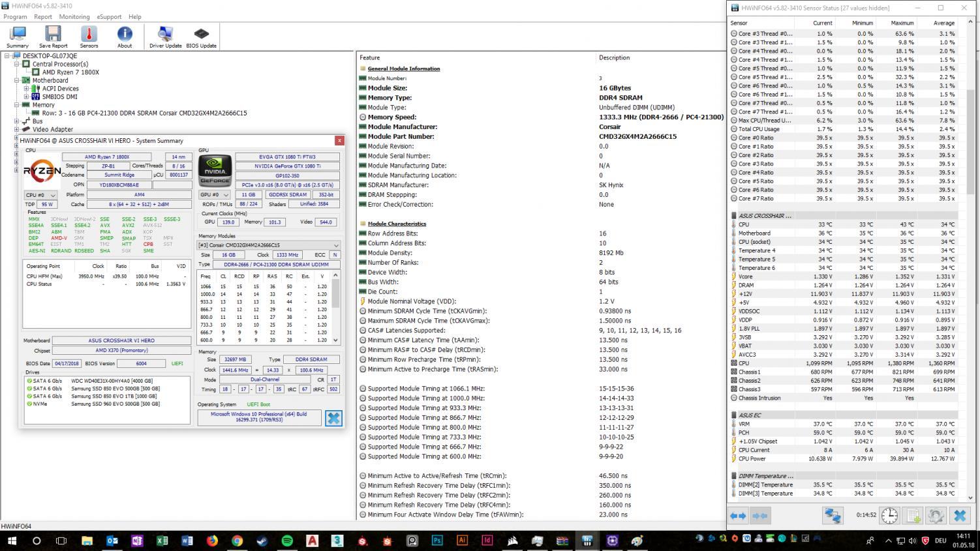Viewport: 980px width, 551px height.
Task: Click the Ryzen logo in System Summary
Action: click(x=42, y=171)
